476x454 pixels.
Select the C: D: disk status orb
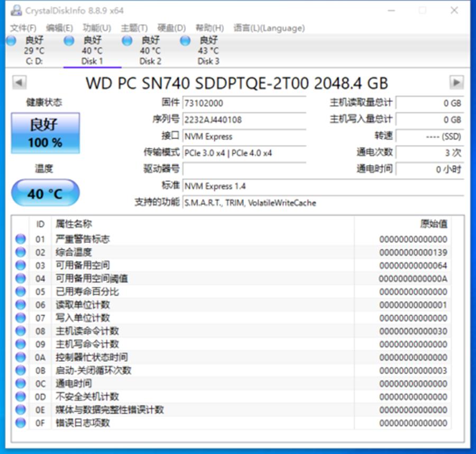[11, 41]
